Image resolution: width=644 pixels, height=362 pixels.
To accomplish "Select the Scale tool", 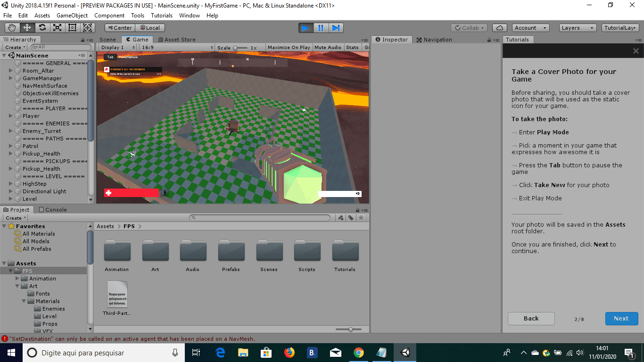I will (x=58, y=28).
